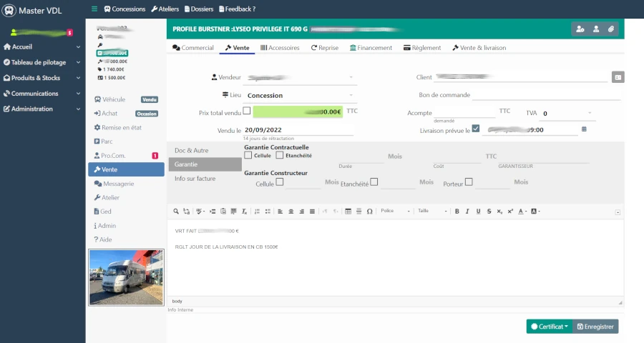
Task: Click the Enregistrer button
Action: [595, 326]
